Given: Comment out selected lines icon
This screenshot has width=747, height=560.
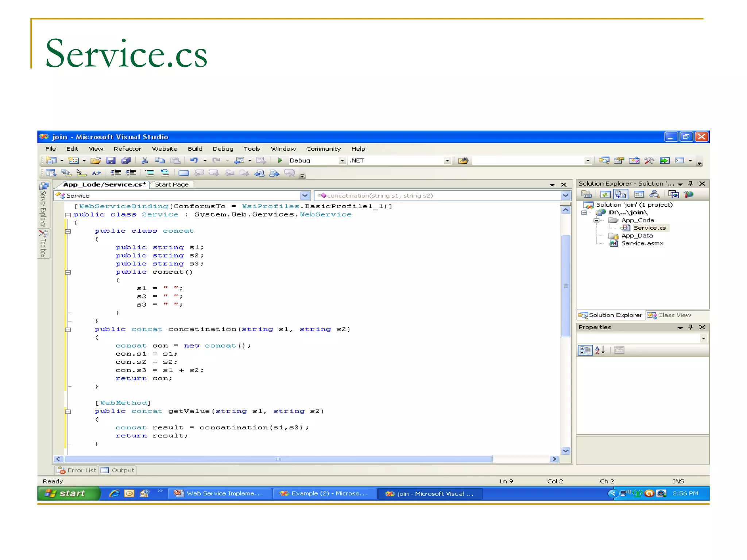Looking at the screenshot, I should [150, 173].
